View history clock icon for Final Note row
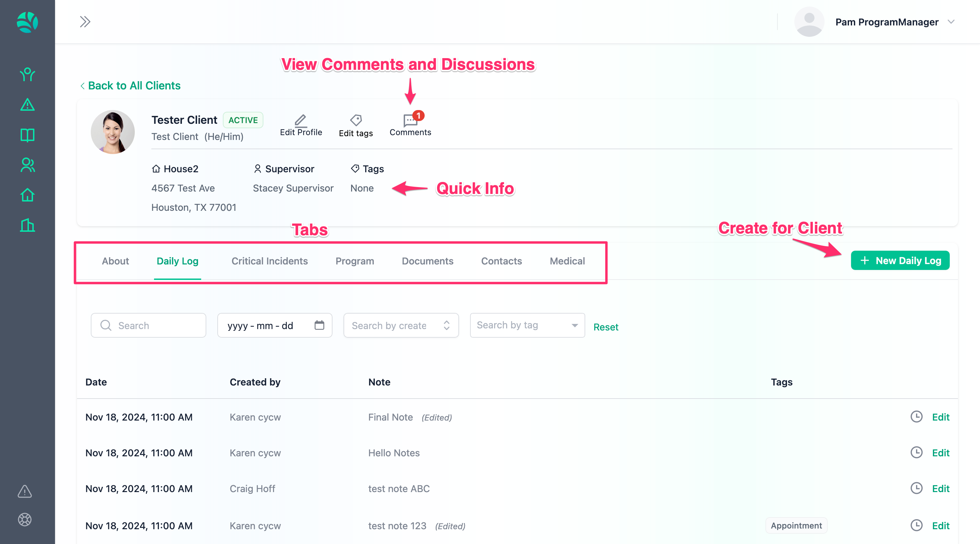 916,416
